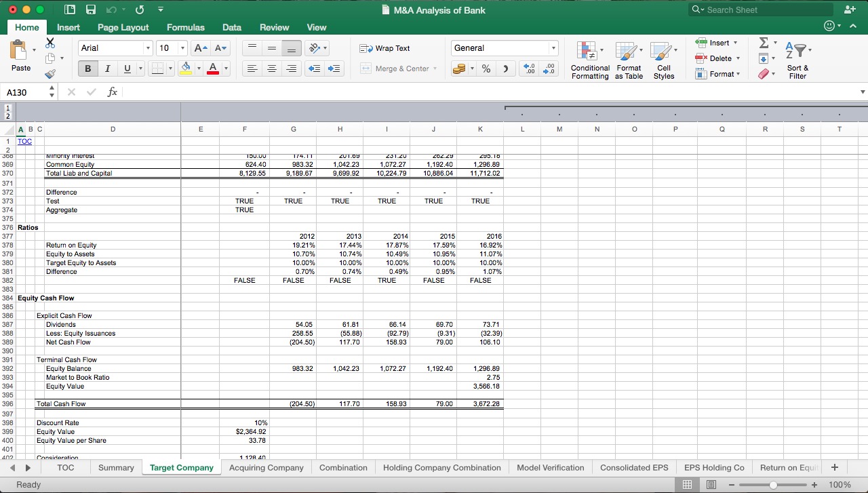Open the Arial font name dropdown
Screen dimensions: 868x493
pyautogui.click(x=149, y=48)
